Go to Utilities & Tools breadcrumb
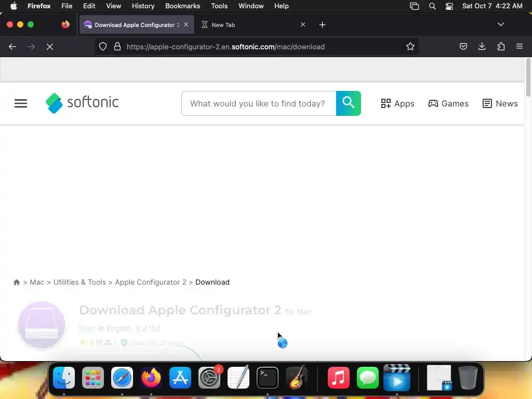Viewport: 532px width, 399px height. 79,282
